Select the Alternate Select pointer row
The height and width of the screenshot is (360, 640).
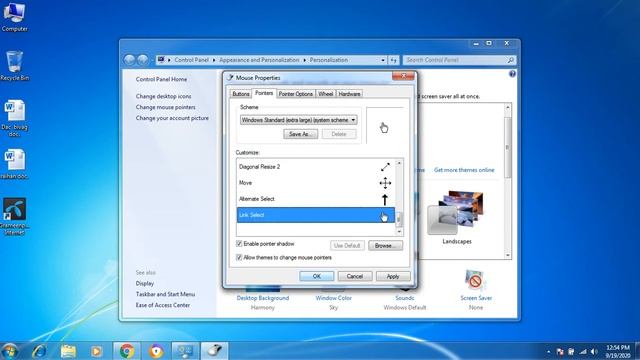coord(316,199)
